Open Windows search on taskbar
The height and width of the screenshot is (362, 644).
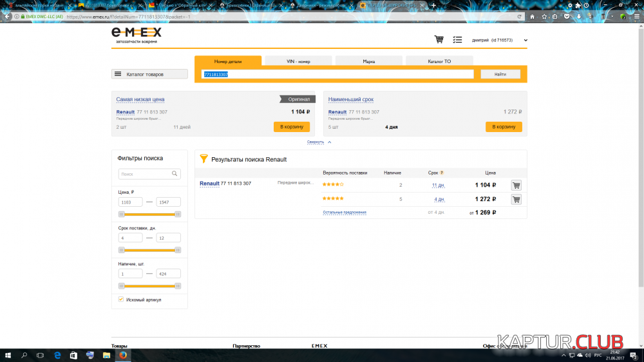[24, 356]
